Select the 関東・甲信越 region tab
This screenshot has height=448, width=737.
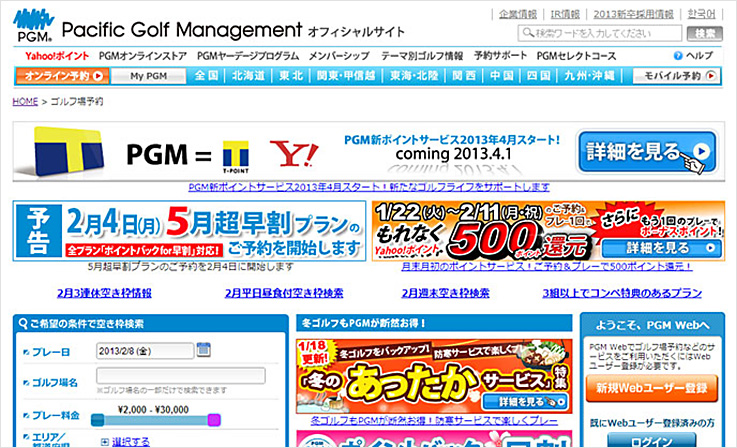coord(346,76)
